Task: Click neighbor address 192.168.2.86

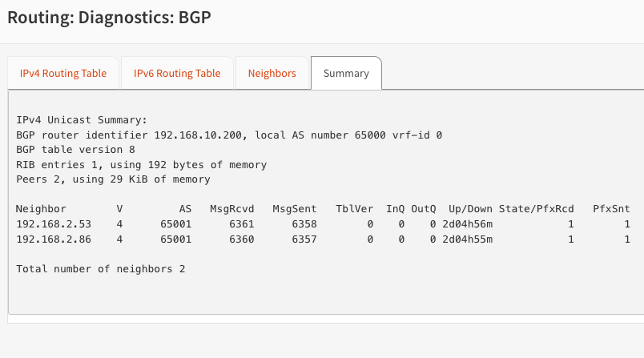Action: pyautogui.click(x=54, y=239)
